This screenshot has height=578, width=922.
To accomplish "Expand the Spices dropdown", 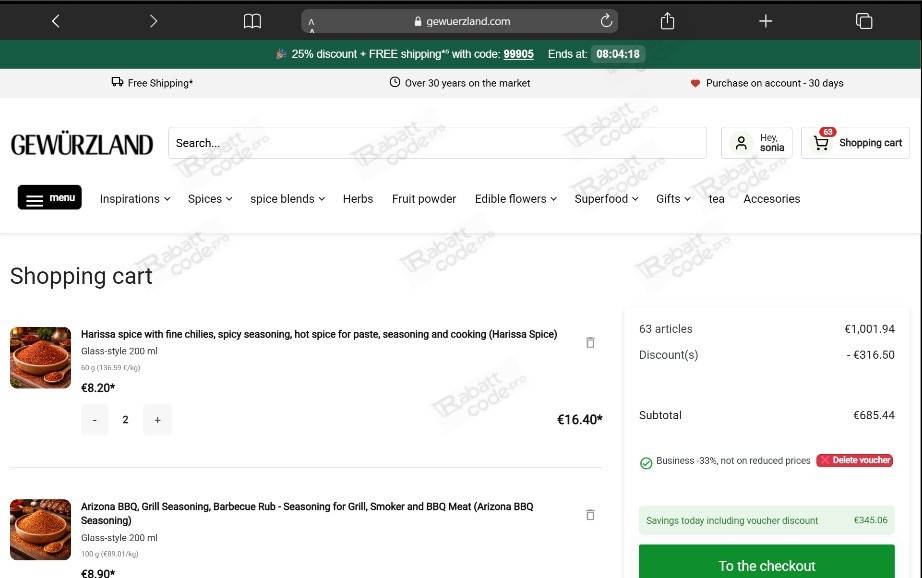I will (210, 199).
